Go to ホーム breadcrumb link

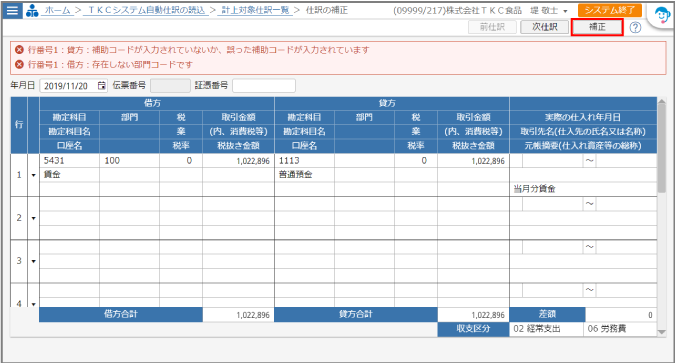click(x=58, y=10)
